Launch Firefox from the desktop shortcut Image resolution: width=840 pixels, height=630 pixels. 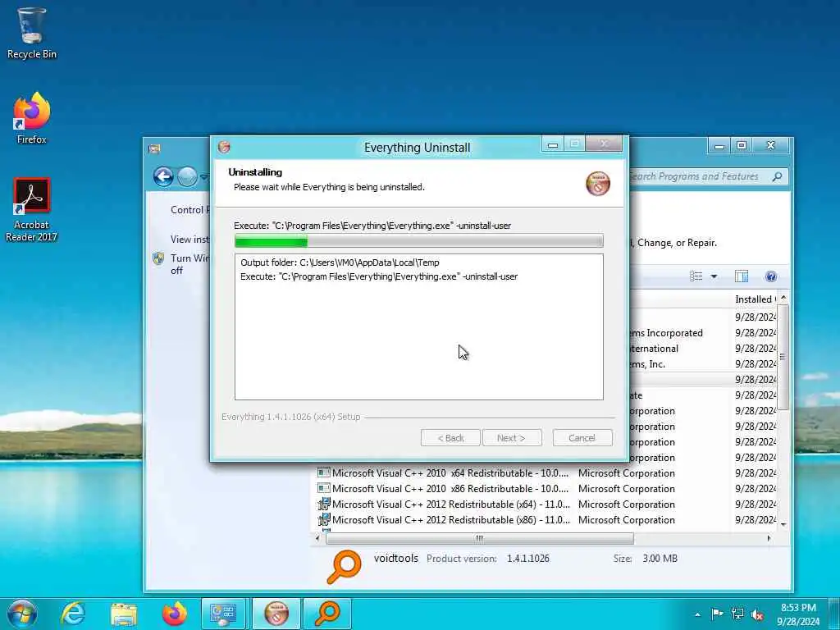click(x=31, y=118)
